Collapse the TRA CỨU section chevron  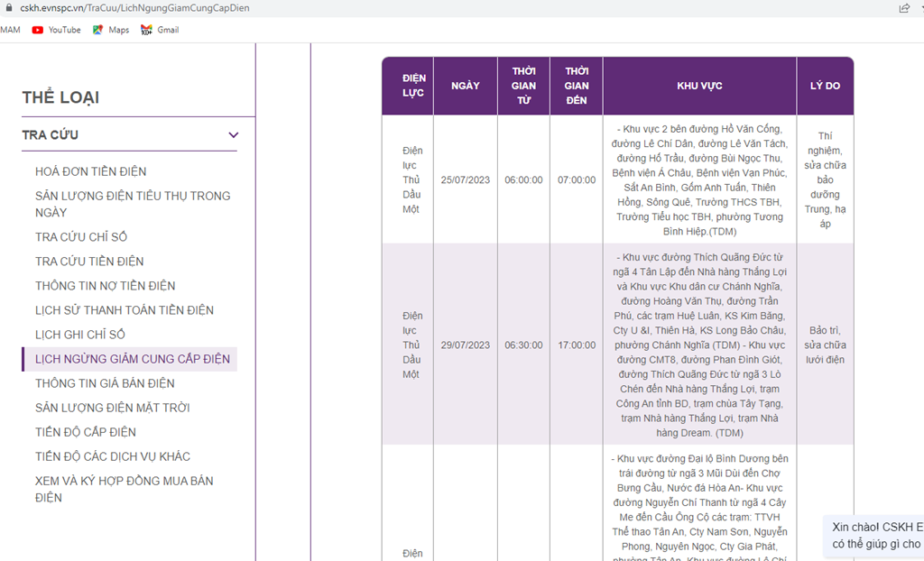tap(234, 135)
